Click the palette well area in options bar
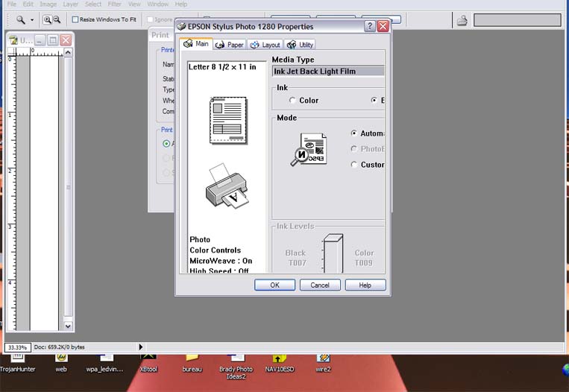The height and width of the screenshot is (392, 569). [x=518, y=19]
